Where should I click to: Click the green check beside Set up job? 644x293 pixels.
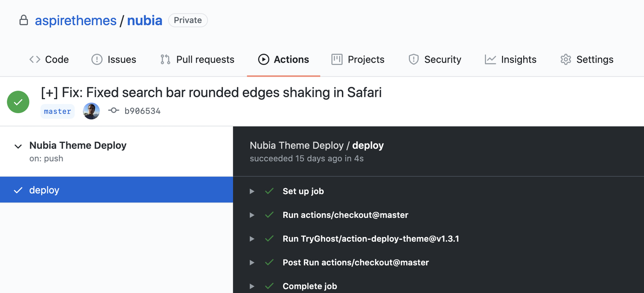click(x=269, y=191)
